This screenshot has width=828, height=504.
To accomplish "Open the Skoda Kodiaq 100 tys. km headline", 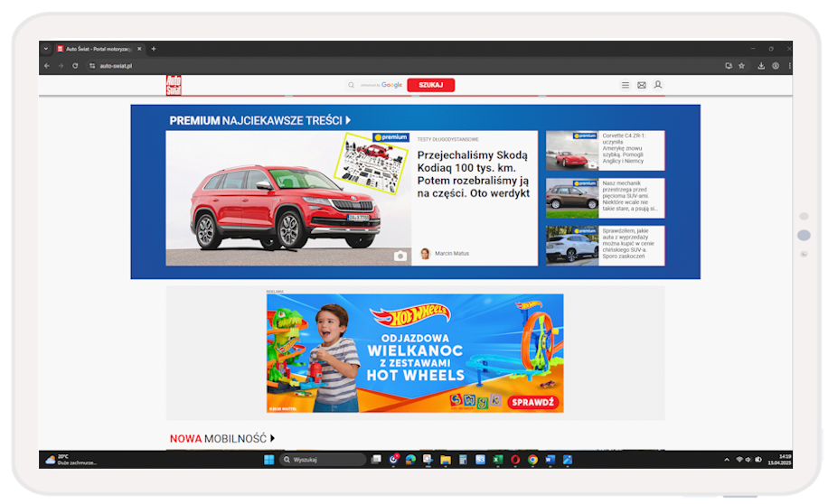I will pyautogui.click(x=473, y=174).
